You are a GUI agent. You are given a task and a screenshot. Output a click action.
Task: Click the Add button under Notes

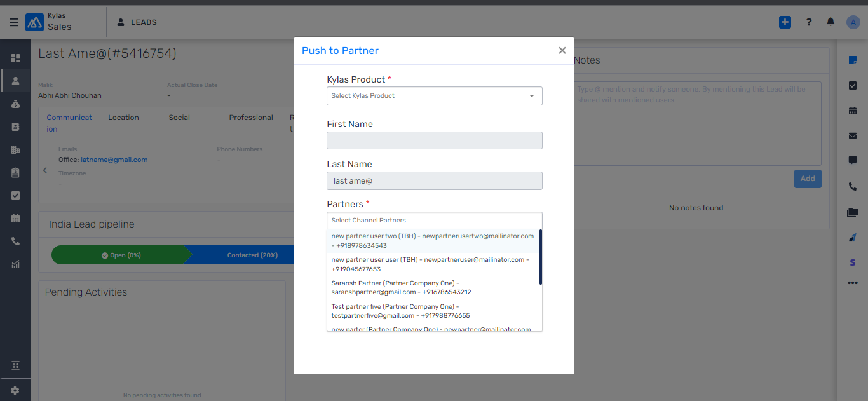(808, 179)
